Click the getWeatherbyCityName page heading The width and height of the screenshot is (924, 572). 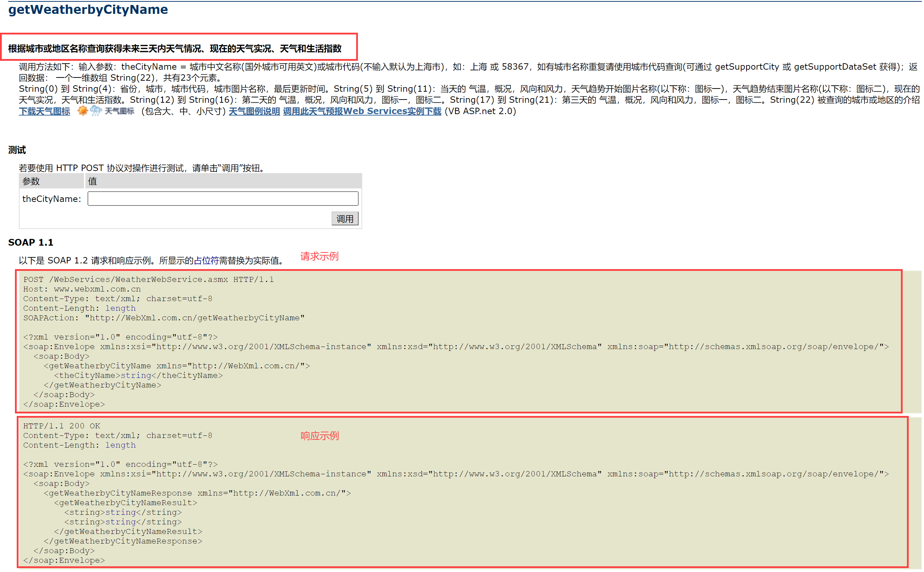(x=88, y=10)
